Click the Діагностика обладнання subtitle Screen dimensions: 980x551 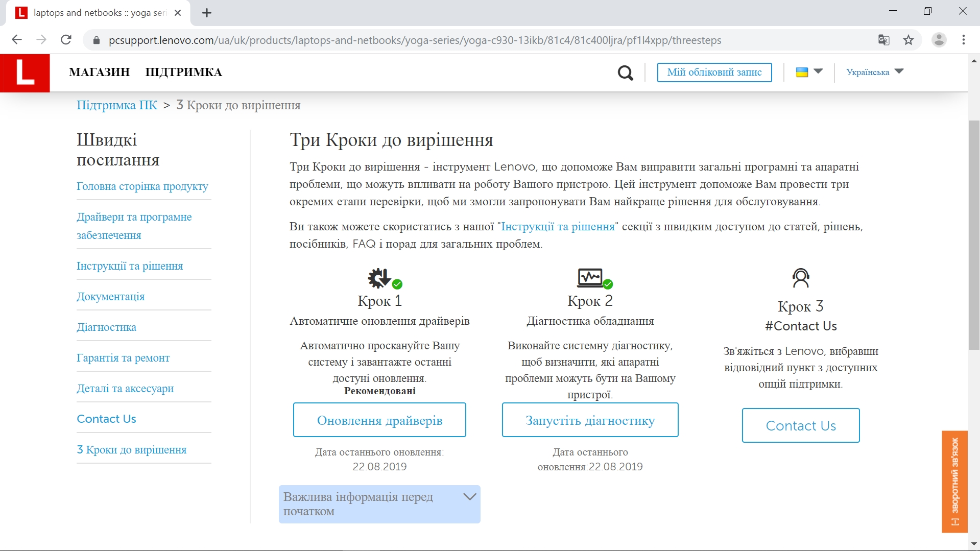(590, 321)
